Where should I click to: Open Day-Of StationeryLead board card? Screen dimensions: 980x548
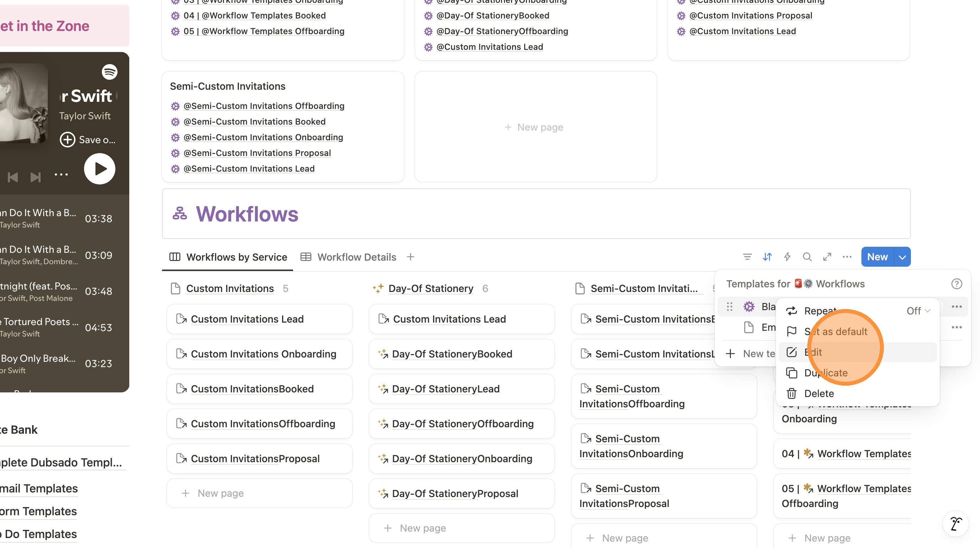click(462, 389)
